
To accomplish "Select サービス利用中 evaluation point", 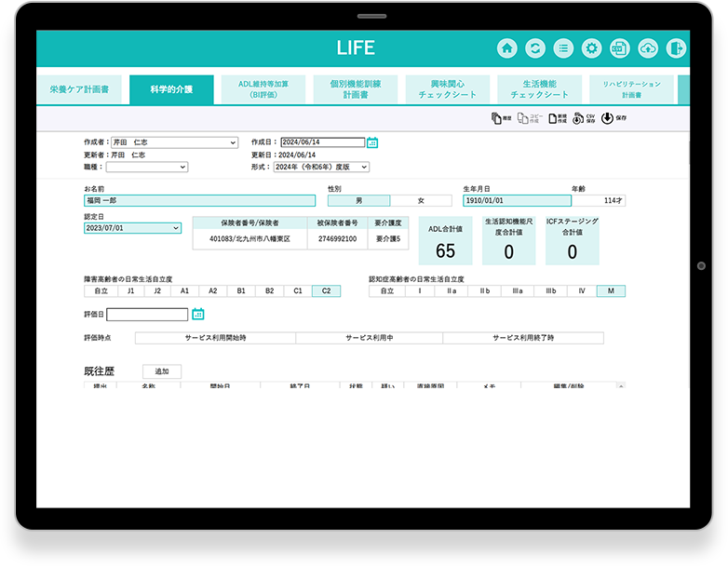I will point(369,338).
